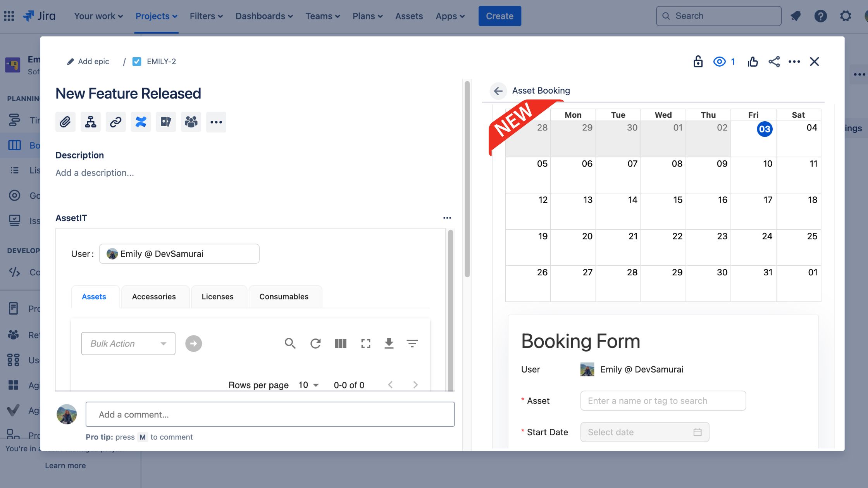Attach a file to the issue
The image size is (868, 488).
(x=65, y=122)
